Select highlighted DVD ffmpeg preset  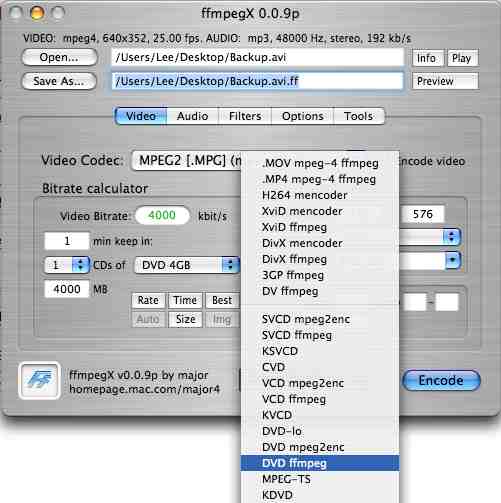[320, 463]
